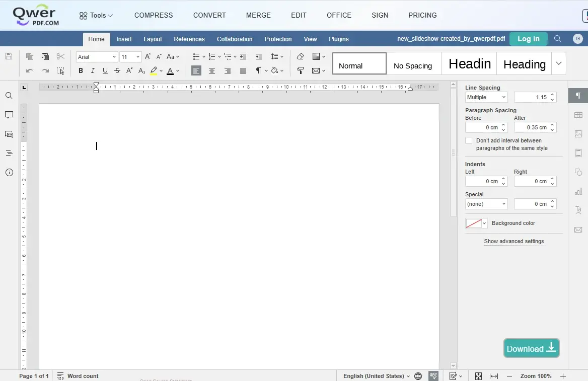Click the Log in button
Viewport: 588px width, 381px height.
(x=529, y=39)
